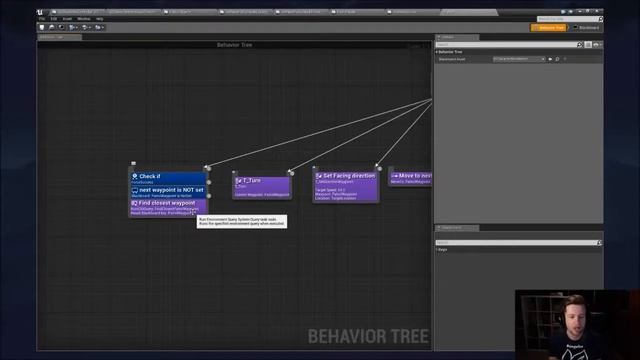This screenshot has width=640, height=360.
Task: Open the Help menu
Action: pyautogui.click(x=100, y=19)
